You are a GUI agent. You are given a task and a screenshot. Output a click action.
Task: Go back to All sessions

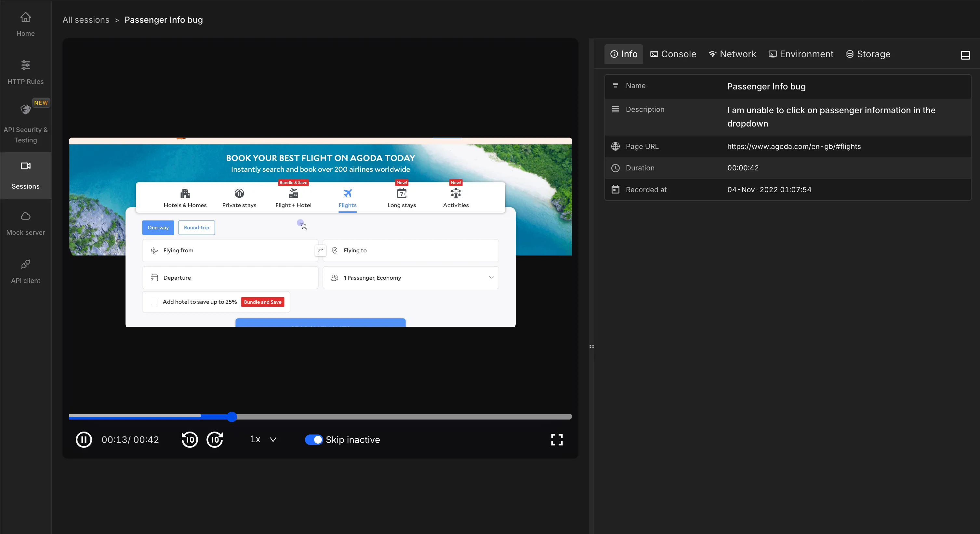[x=86, y=20]
